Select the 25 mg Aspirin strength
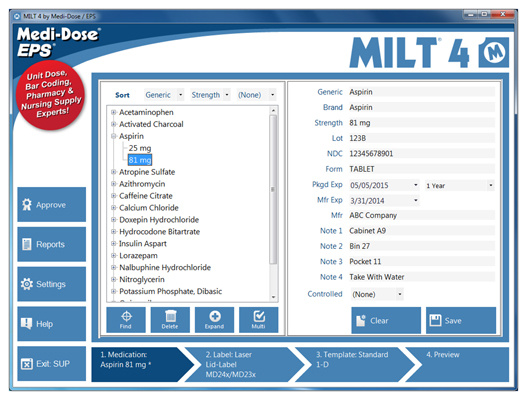This screenshot has width=527, height=400. pos(140,148)
